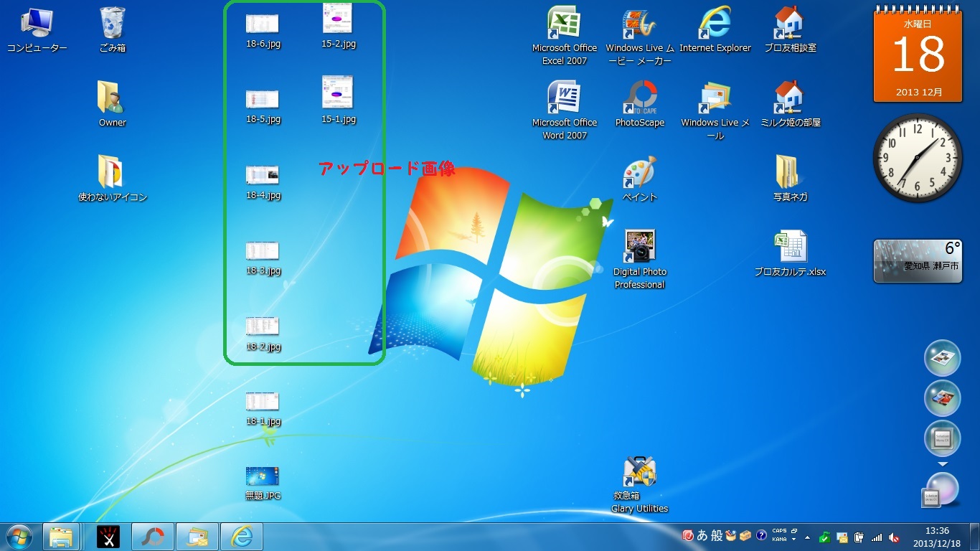Open Windows Explorer from the taskbar
Image resolution: width=980 pixels, height=551 pixels.
pos(61,537)
